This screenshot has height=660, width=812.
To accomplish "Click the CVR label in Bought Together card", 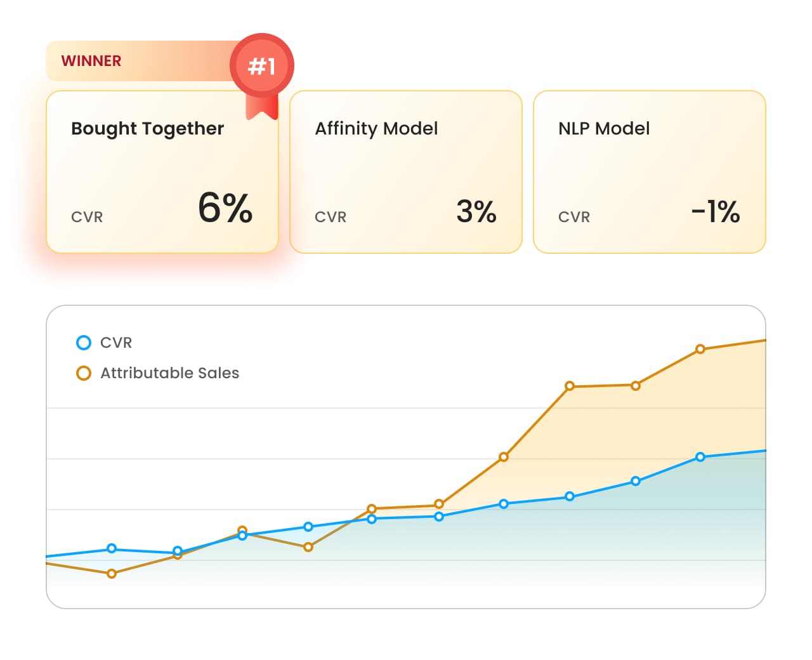I will (x=87, y=217).
